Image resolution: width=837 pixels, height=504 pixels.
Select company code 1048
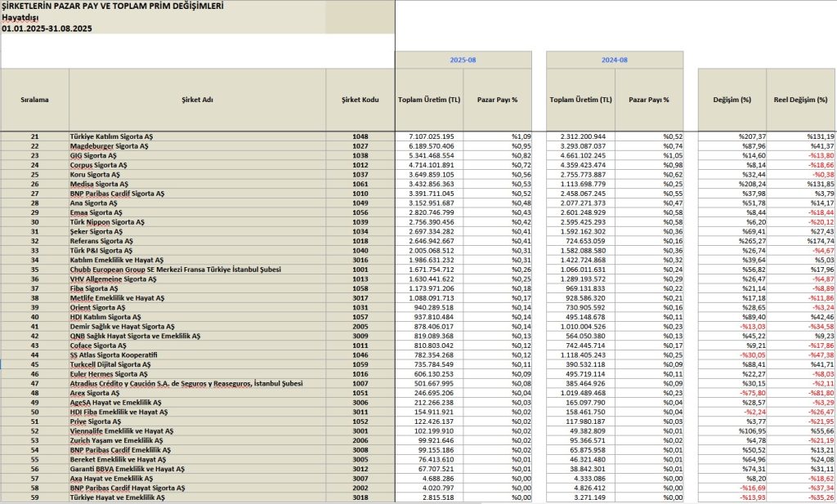pos(360,136)
